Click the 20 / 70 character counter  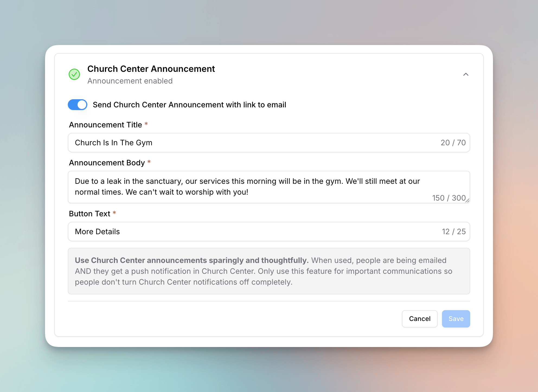coord(453,143)
